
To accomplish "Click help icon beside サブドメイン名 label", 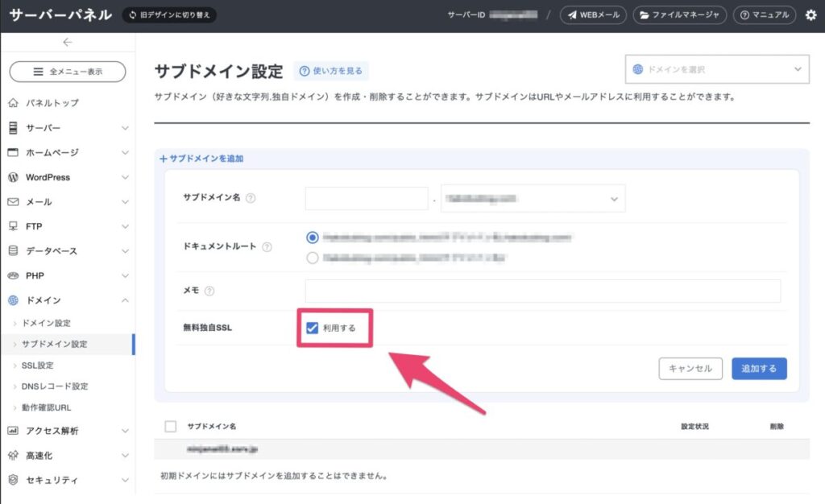I will (x=251, y=199).
